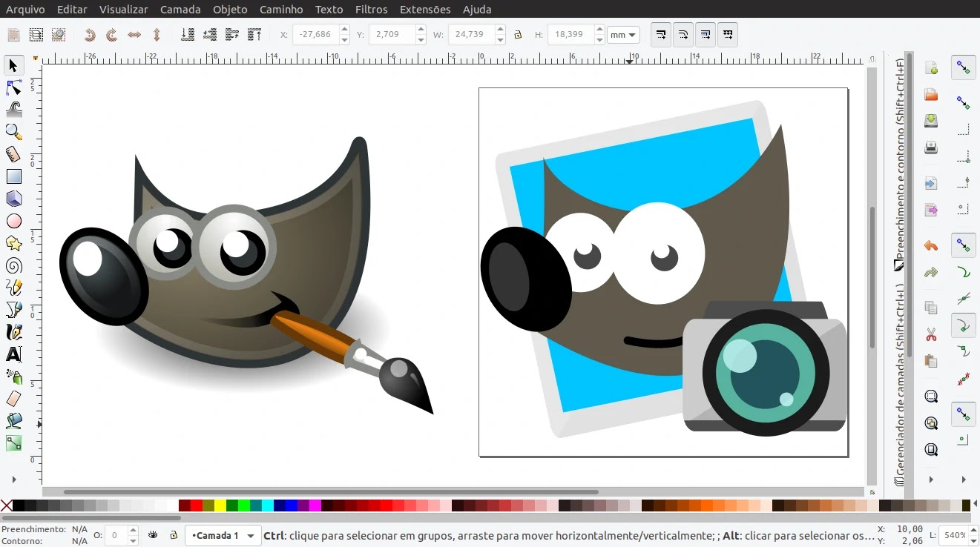This screenshot has width=980, height=547.
Task: Cut selection with scissors icon
Action: 931,335
